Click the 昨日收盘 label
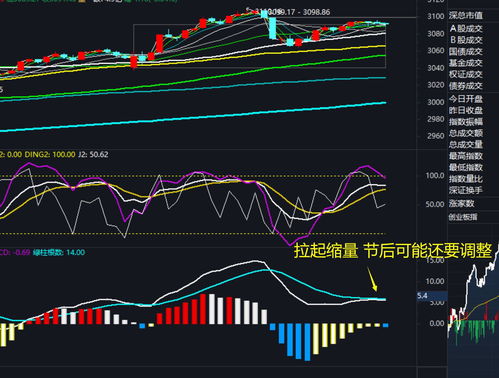The image size is (499, 378). tap(466, 110)
